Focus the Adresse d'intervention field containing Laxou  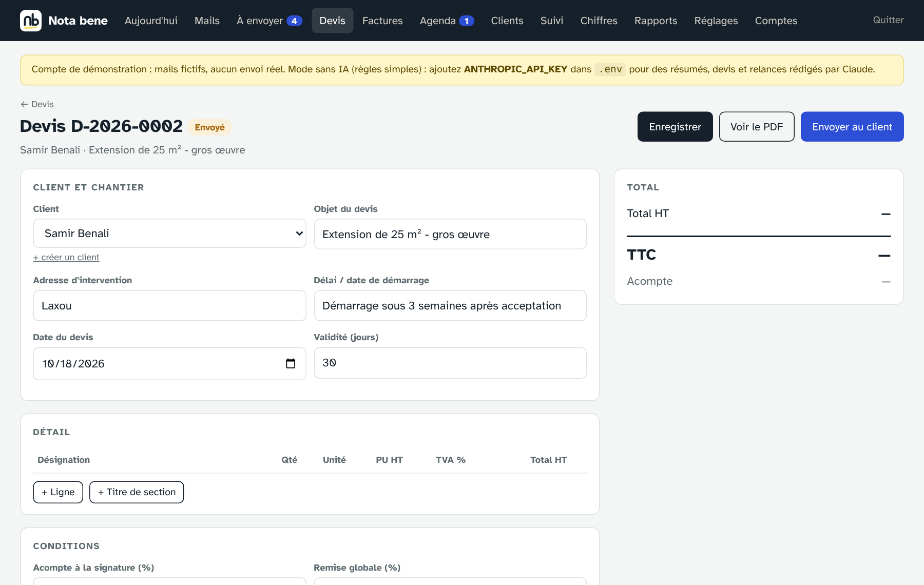click(169, 306)
